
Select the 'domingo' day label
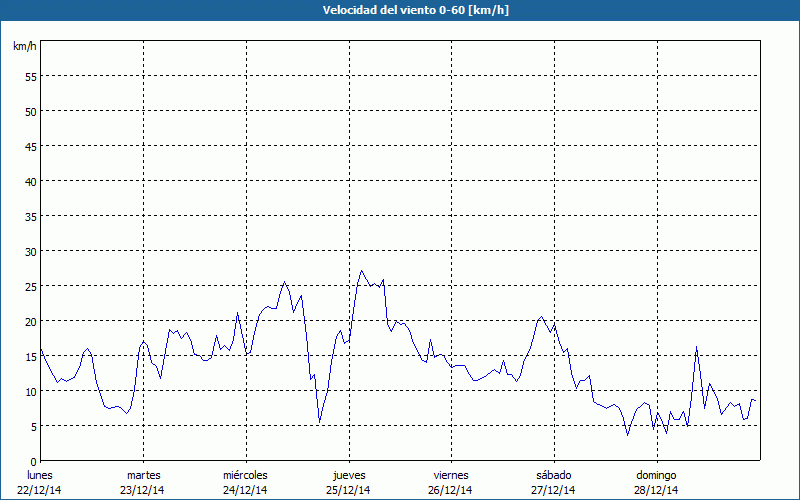pos(656,475)
